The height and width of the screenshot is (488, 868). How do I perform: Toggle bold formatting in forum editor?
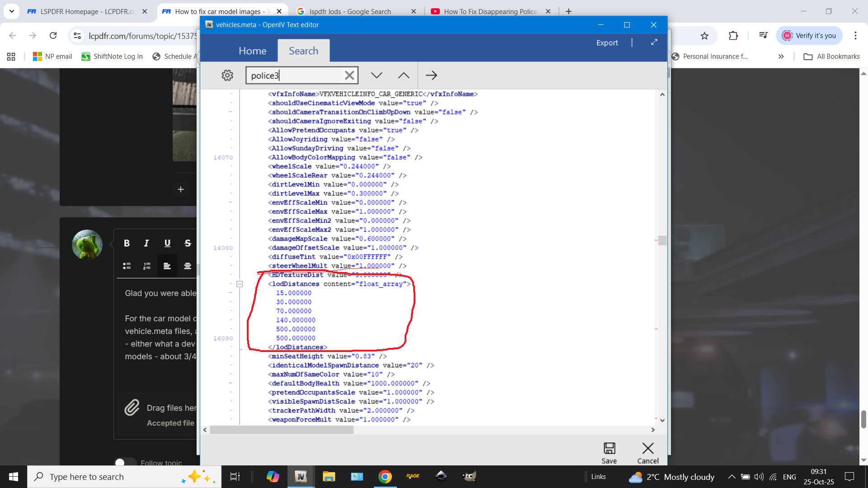click(x=127, y=243)
